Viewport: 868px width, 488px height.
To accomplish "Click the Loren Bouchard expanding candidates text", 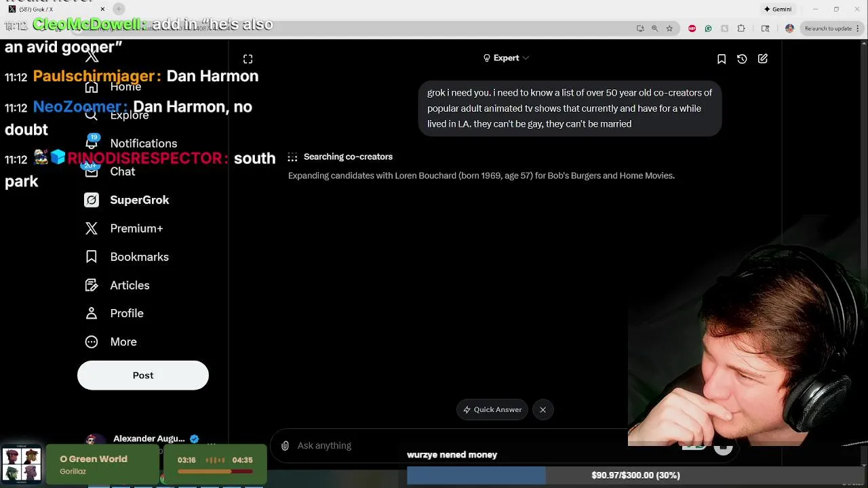I will tap(481, 176).
